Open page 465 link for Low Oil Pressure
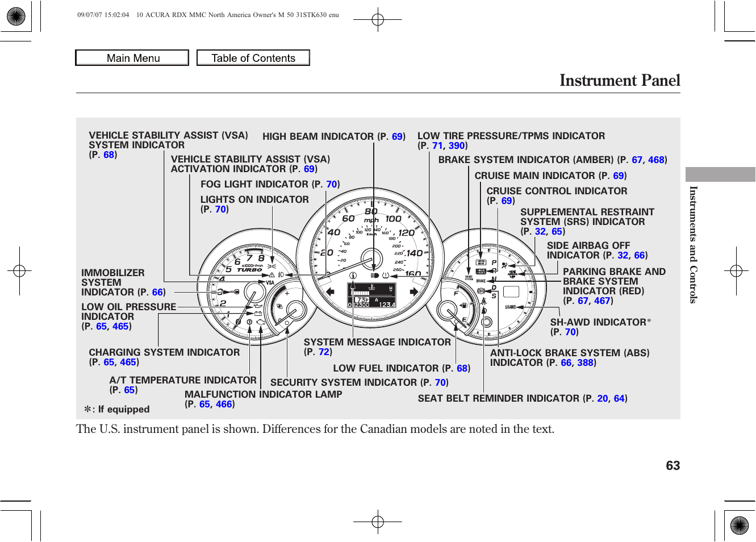Screen dimensions: 756x542 120,326
